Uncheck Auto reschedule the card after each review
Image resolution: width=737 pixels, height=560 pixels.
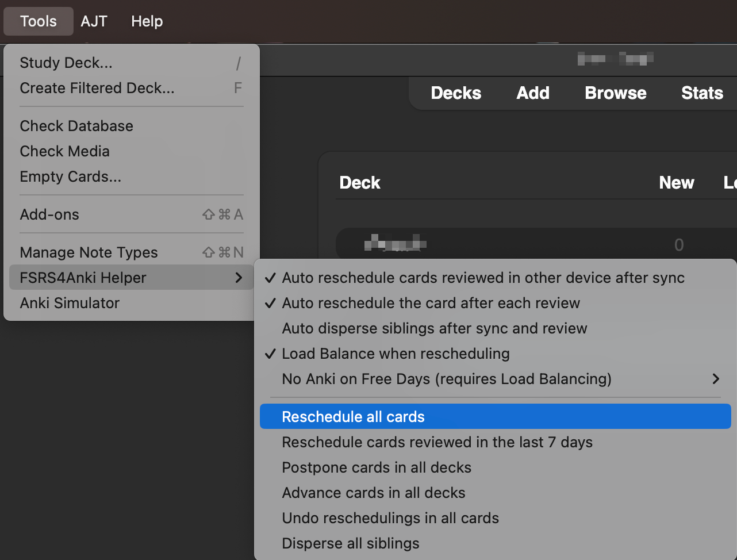click(430, 303)
